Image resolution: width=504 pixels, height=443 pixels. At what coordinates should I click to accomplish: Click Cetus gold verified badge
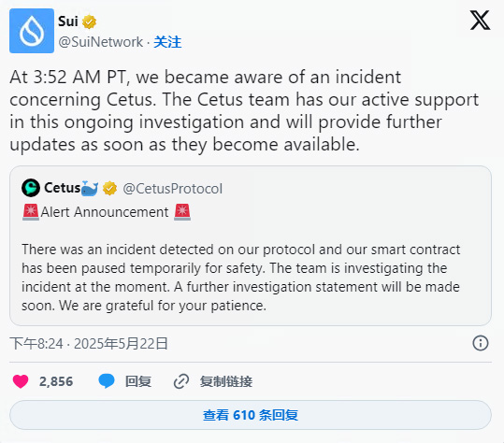(x=109, y=188)
